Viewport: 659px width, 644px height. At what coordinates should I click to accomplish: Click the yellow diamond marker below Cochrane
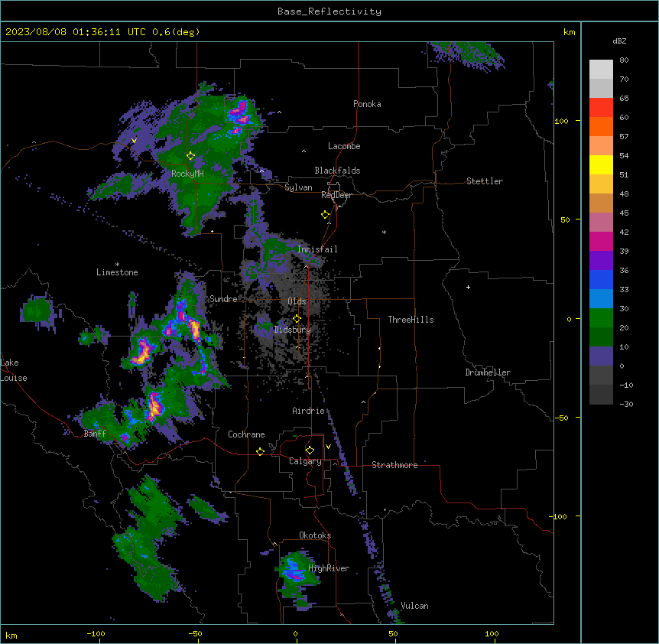tap(260, 451)
